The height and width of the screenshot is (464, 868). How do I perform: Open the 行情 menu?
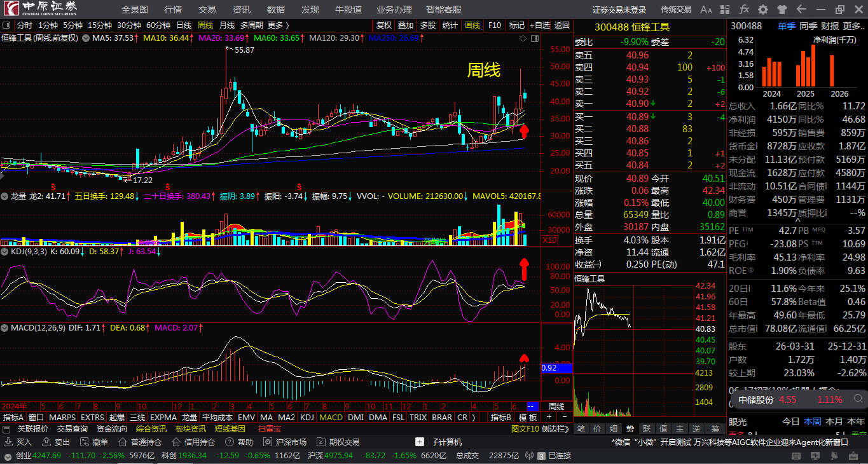(x=173, y=10)
